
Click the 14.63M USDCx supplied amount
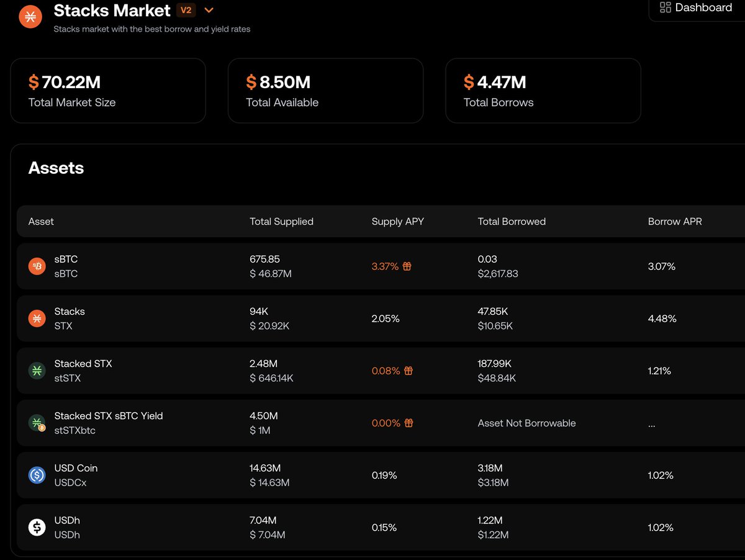[x=266, y=468]
